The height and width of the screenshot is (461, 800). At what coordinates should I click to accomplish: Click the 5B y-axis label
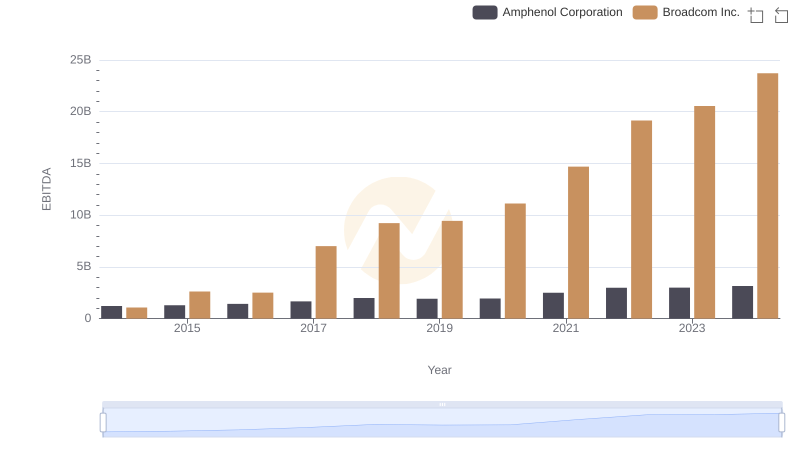pos(84,266)
